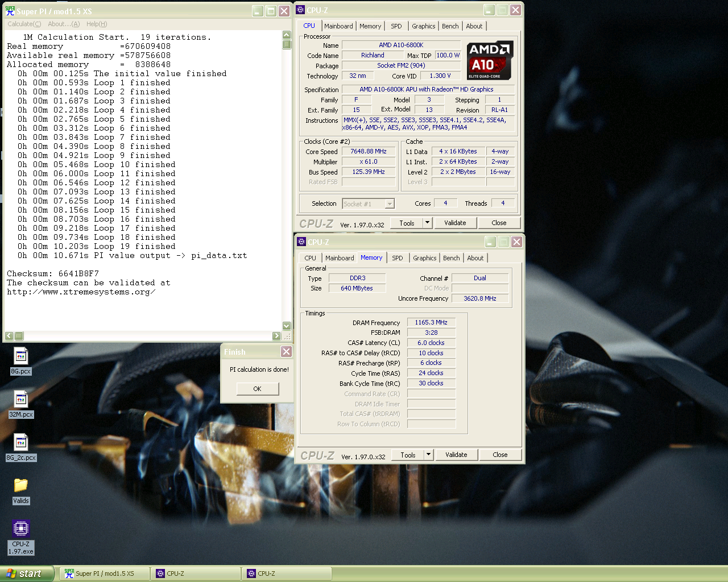Click the FSB:DRAM ratio 3:28 value
The image size is (728, 582).
click(x=431, y=333)
